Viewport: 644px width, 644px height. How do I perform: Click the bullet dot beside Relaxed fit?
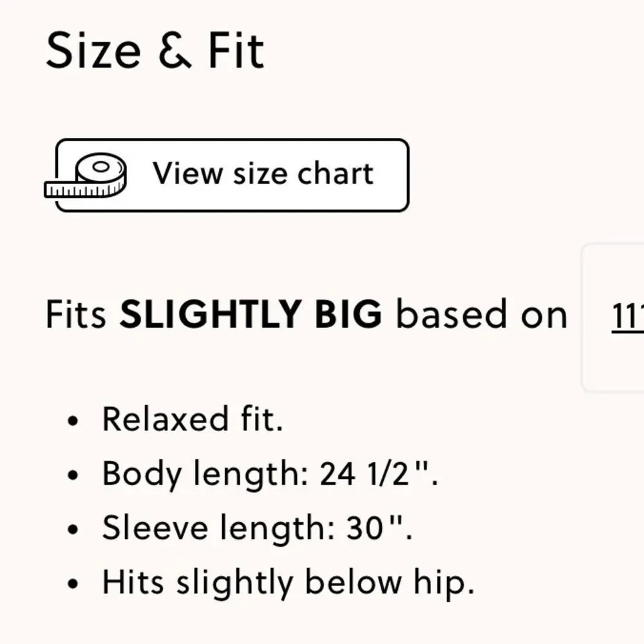[73, 421]
